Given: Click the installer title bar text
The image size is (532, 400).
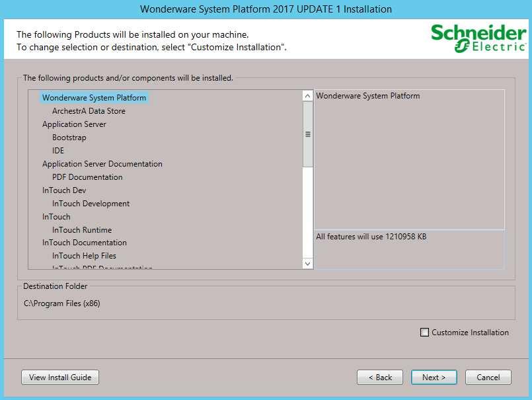Looking at the screenshot, I should pos(266,9).
